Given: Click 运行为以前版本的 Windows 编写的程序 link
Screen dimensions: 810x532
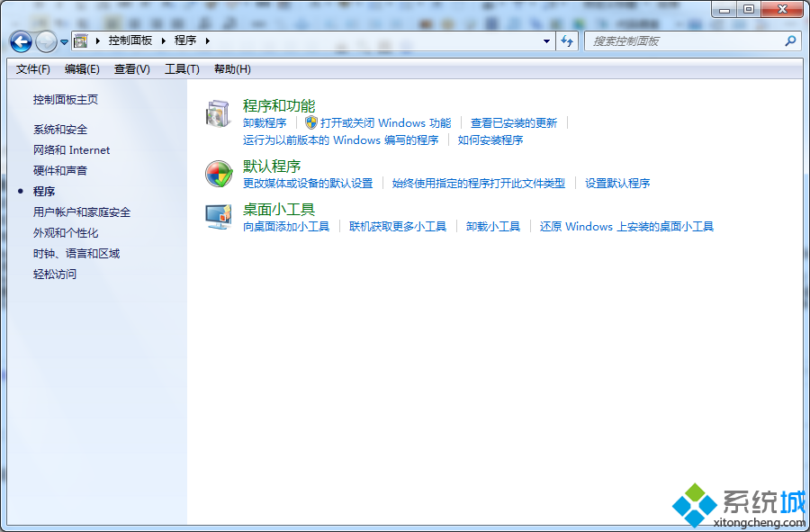Looking at the screenshot, I should tap(341, 140).
